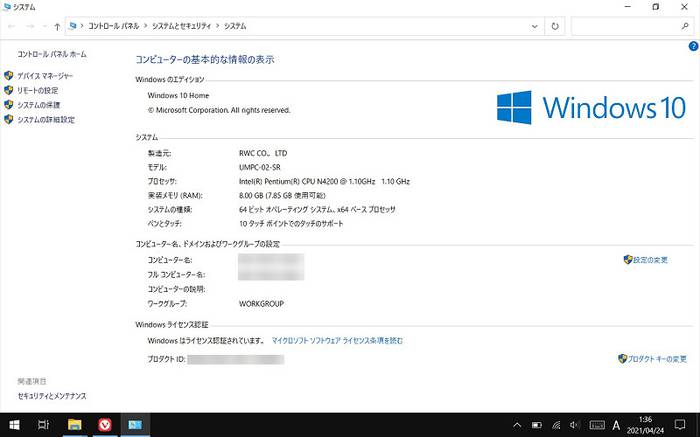This screenshot has height=437, width=700.
Task: Click the battery tray icon
Action: click(x=537, y=425)
